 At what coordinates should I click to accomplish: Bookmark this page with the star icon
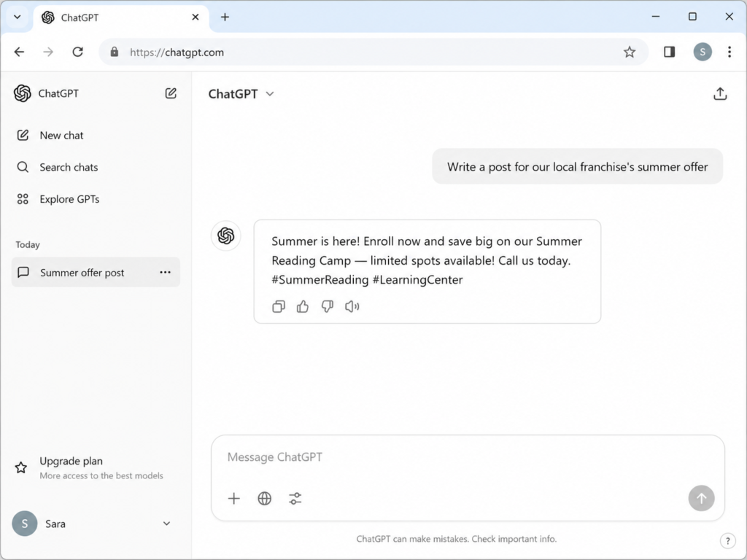click(x=630, y=52)
